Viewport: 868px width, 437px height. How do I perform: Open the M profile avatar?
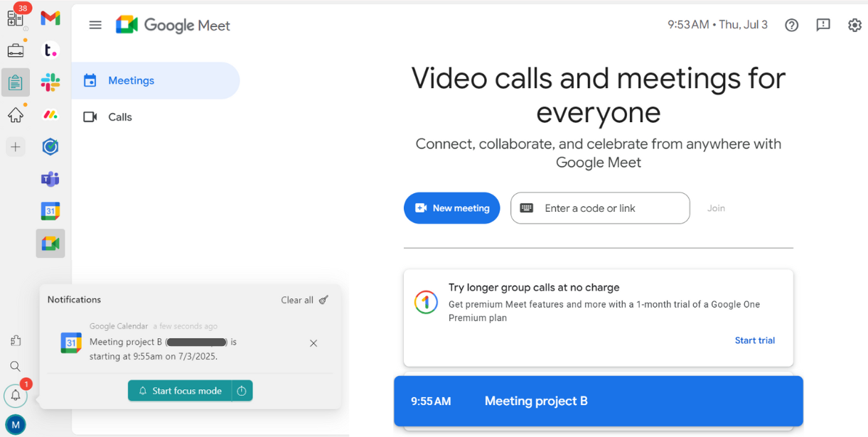click(x=16, y=425)
